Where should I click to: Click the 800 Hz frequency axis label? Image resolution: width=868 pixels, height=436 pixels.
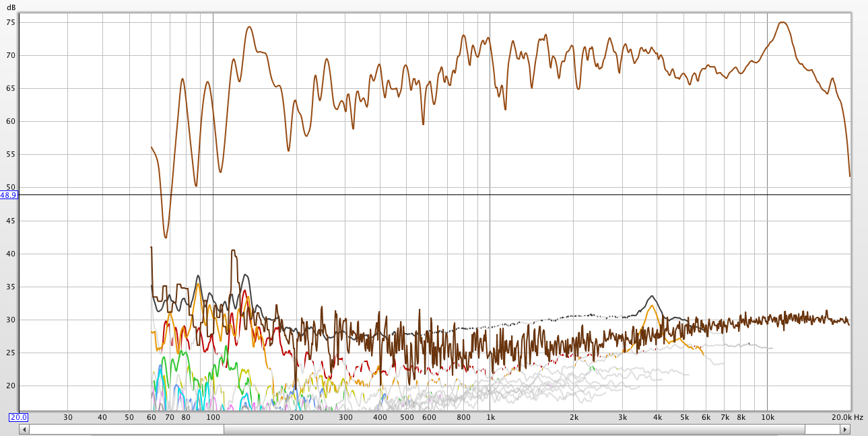pyautogui.click(x=463, y=417)
